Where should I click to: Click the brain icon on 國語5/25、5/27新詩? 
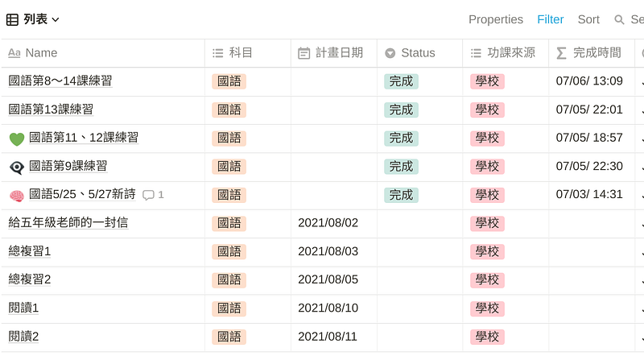coord(17,195)
